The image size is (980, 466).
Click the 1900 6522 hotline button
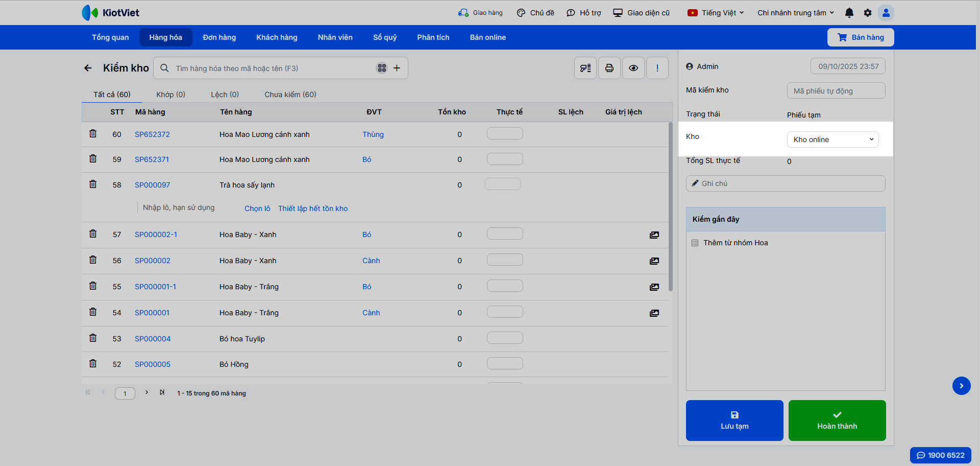pos(941,455)
